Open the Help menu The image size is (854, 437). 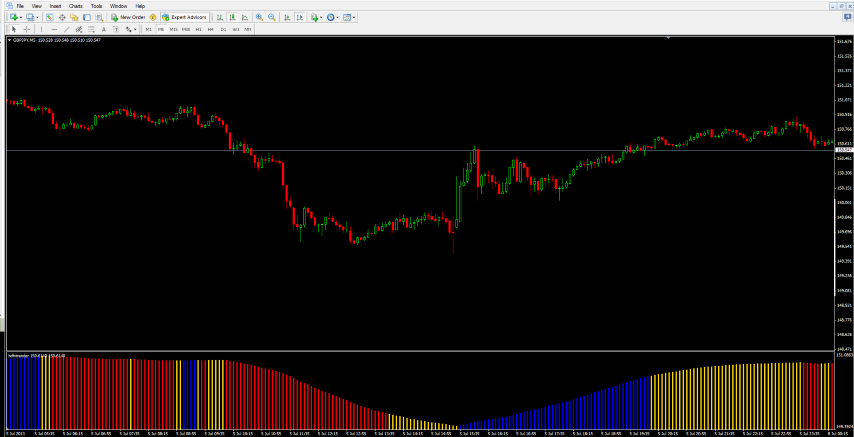point(140,6)
